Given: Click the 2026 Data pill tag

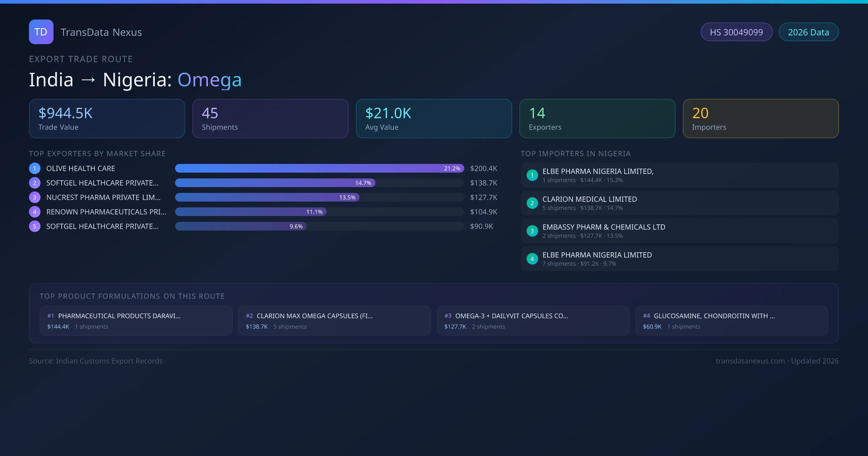Looking at the screenshot, I should pos(808,32).
